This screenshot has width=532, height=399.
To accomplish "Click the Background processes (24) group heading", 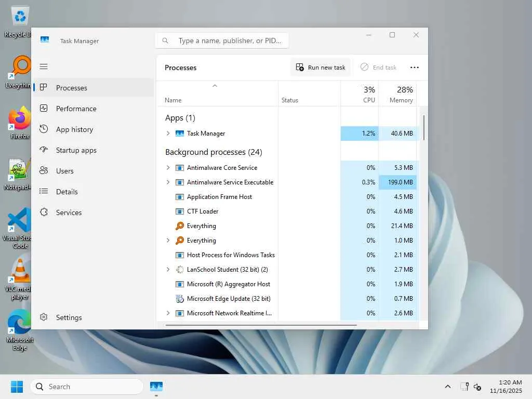I will click(214, 152).
